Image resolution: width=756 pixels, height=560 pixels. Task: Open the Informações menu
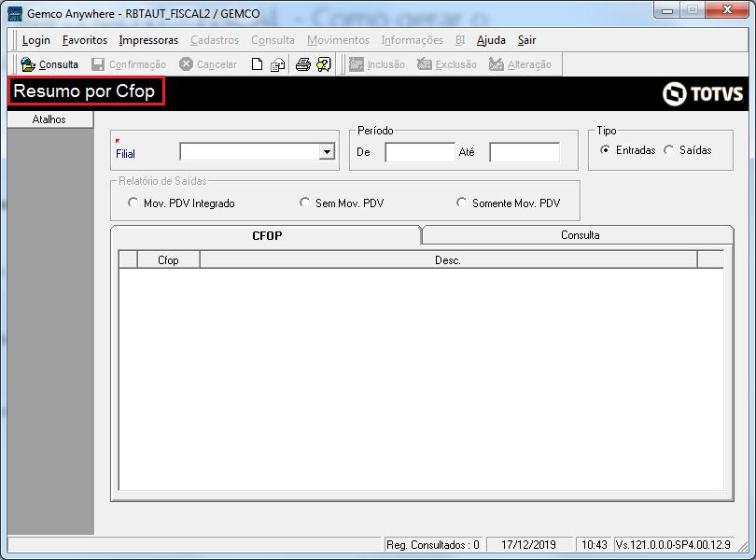coord(413,40)
